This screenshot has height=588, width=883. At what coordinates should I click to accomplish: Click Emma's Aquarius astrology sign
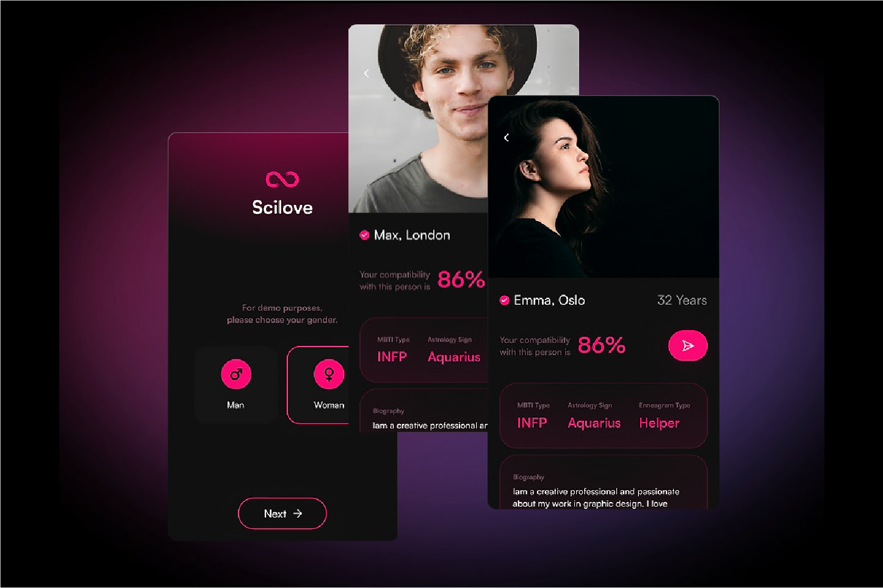click(594, 423)
